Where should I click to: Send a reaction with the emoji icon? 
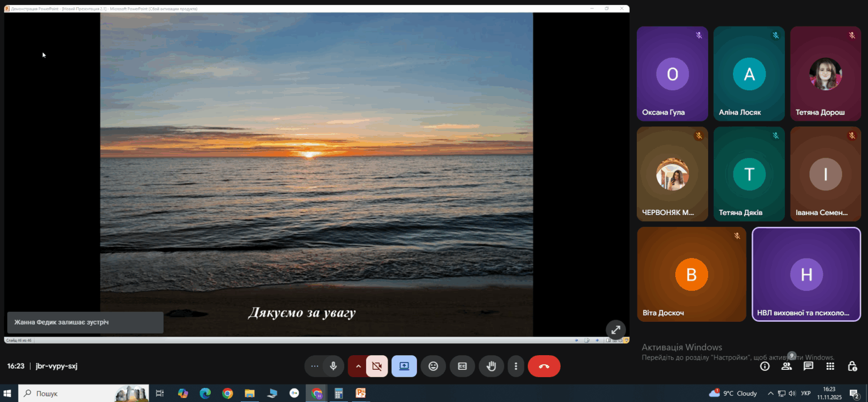click(x=433, y=366)
